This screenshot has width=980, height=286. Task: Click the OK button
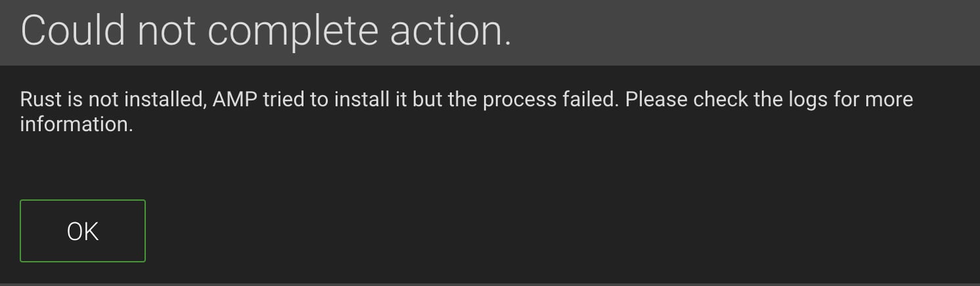click(83, 231)
